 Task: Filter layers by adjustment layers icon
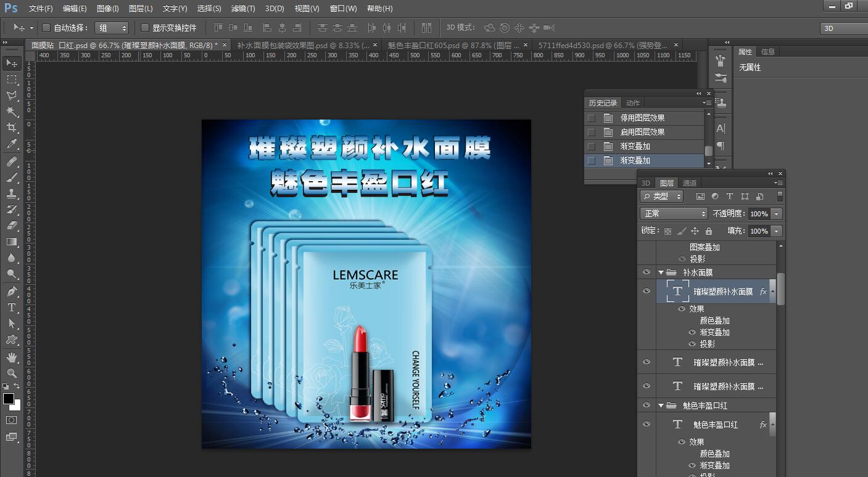715,196
